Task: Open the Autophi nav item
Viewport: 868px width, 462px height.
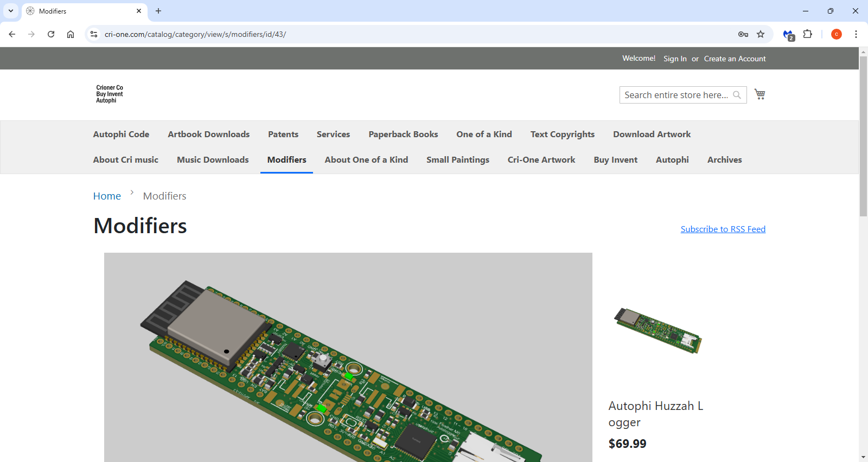Action: (672, 159)
